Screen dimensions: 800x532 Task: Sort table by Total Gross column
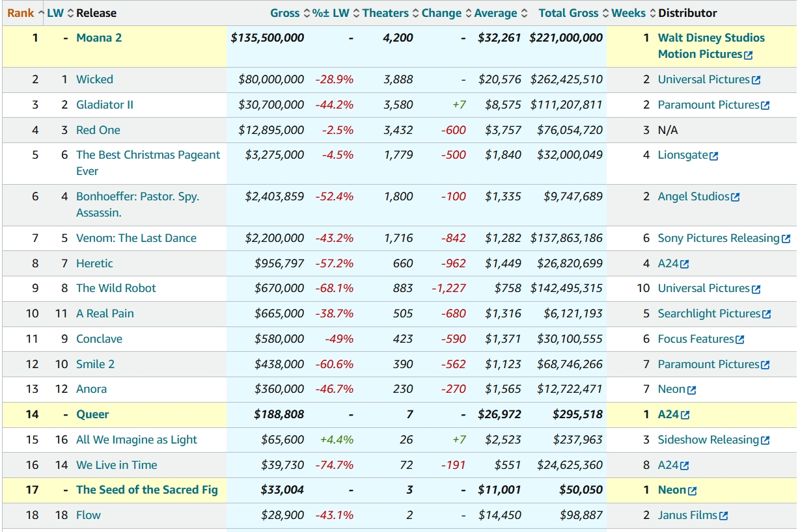tap(574, 13)
